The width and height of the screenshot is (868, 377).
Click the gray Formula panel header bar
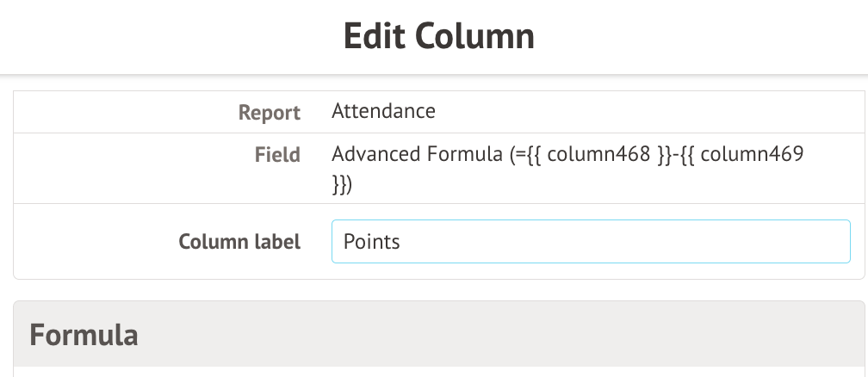[x=517, y=334]
